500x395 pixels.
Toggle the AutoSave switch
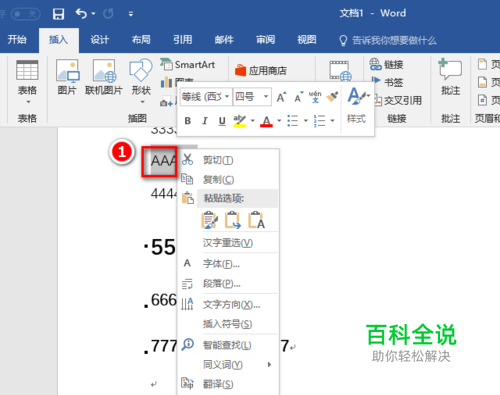tap(25, 14)
